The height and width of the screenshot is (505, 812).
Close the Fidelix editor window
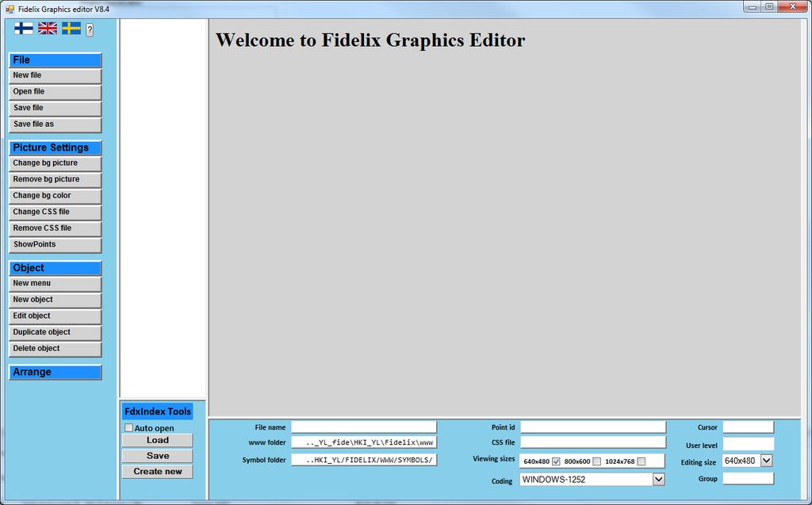[x=793, y=6]
